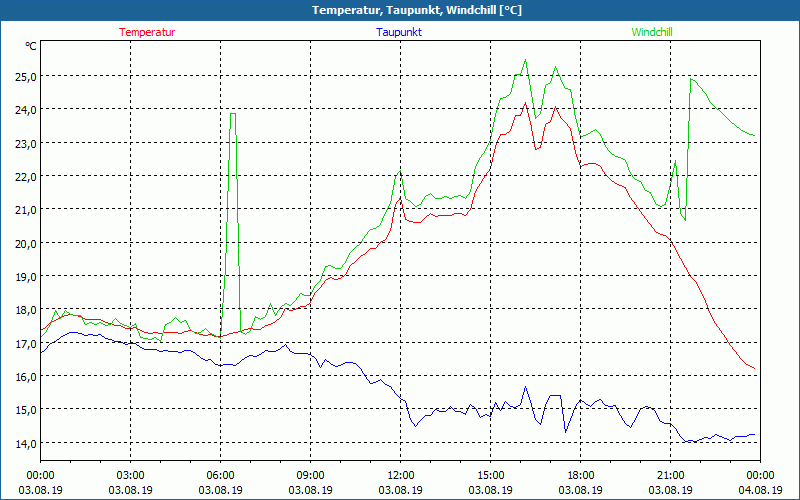Click the °C unit label on axis
800x500 pixels.
[31, 46]
